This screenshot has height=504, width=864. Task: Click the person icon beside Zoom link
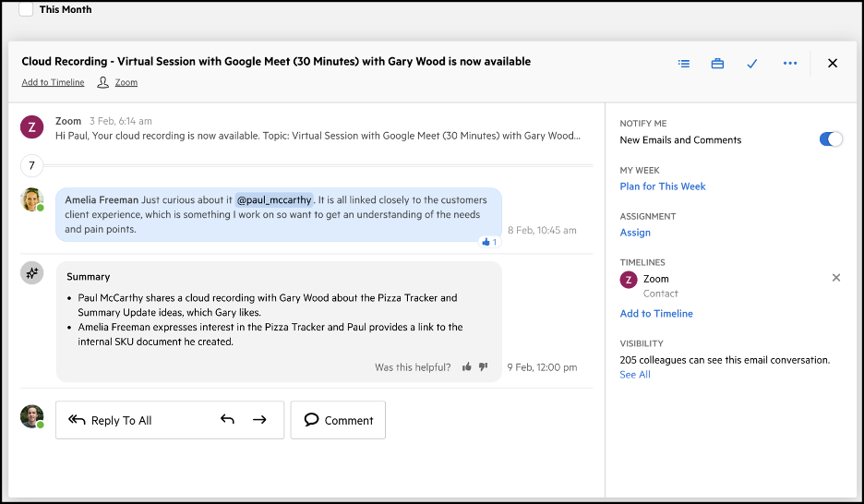(103, 82)
